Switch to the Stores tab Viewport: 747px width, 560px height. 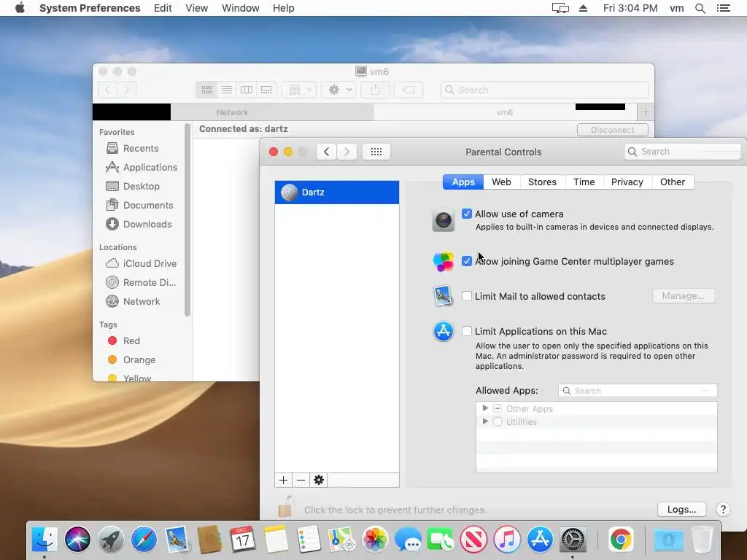[542, 182]
